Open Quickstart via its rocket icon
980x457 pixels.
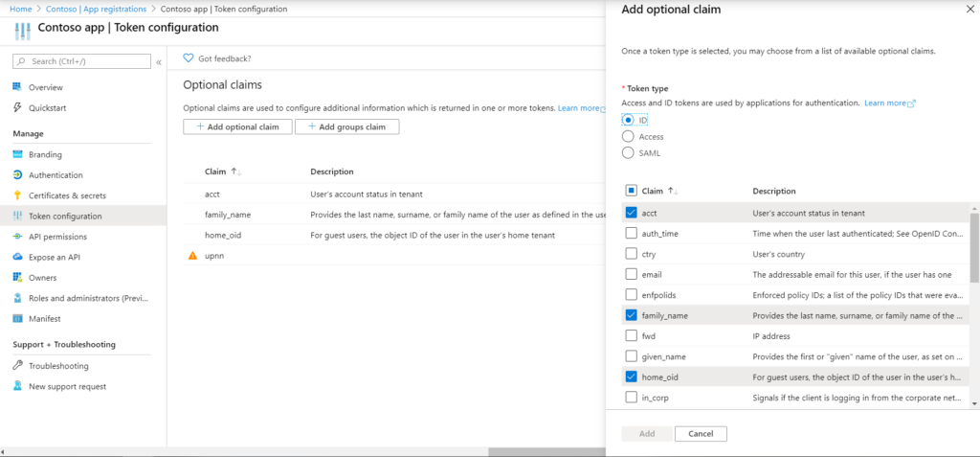[18, 107]
